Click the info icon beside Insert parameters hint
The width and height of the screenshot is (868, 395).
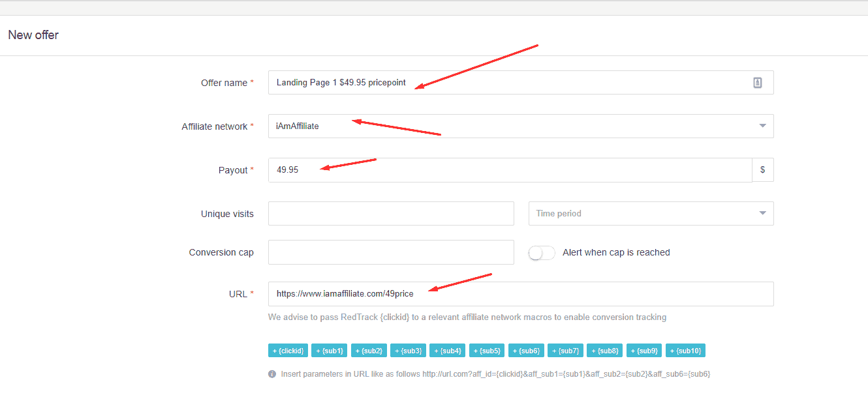[272, 374]
